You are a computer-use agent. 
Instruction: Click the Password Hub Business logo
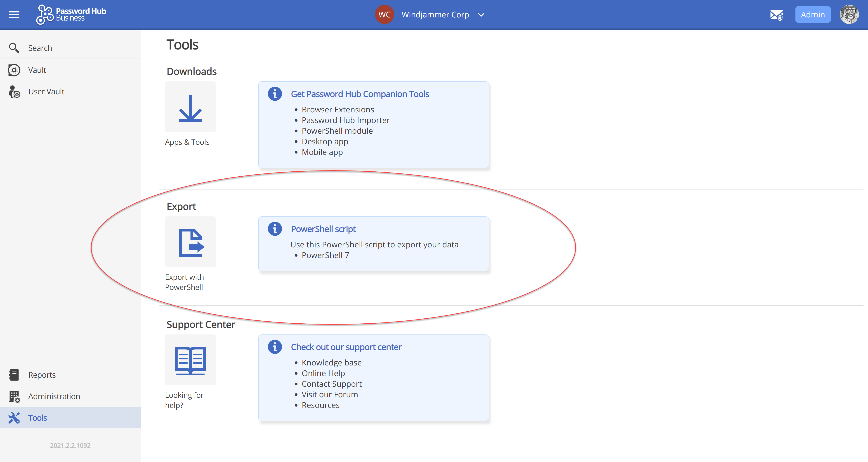click(71, 15)
